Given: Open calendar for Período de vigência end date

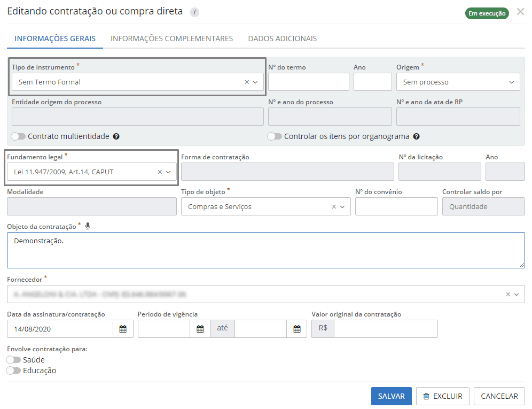Looking at the screenshot, I should (297, 329).
